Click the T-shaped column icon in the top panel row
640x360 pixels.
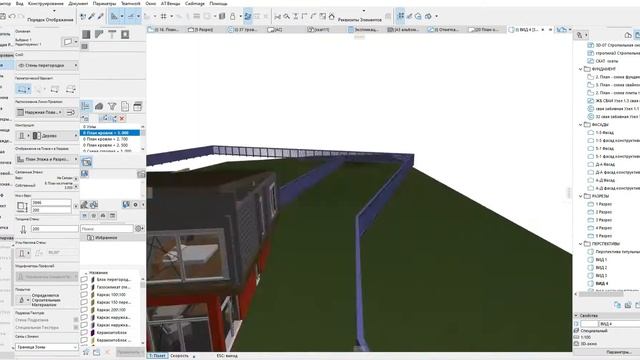tap(112, 35)
